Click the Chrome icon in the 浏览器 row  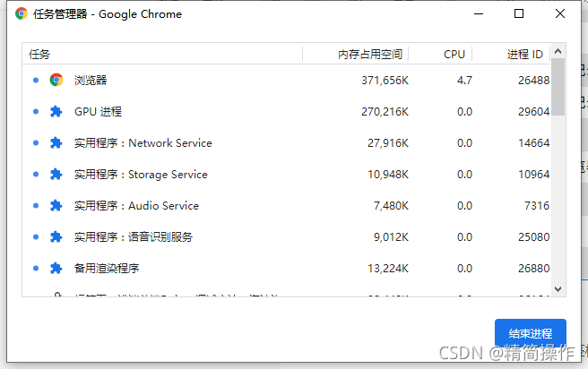[56, 80]
